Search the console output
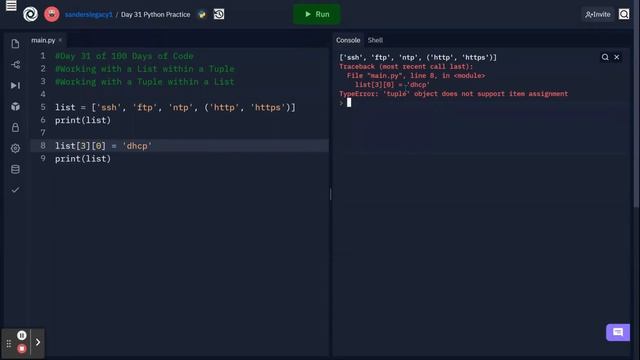 coord(605,57)
